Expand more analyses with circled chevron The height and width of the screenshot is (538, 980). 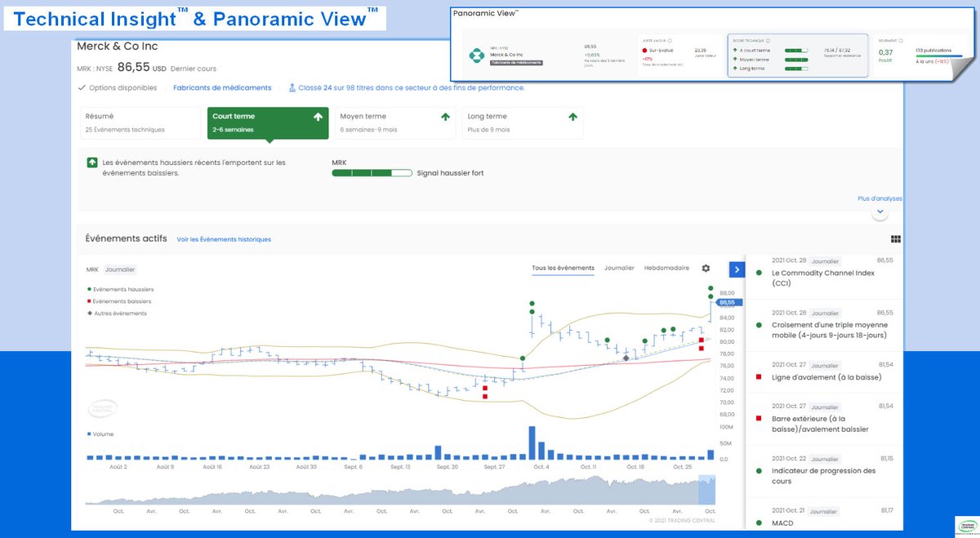coord(880,212)
